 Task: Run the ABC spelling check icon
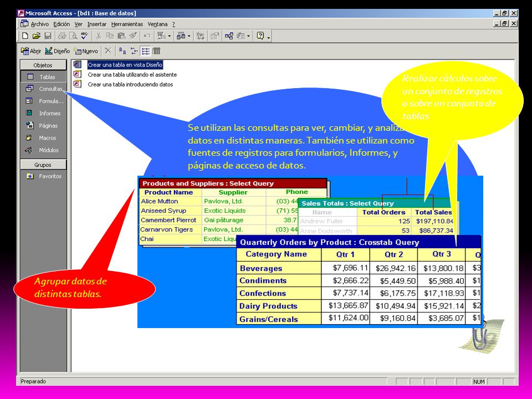point(85,35)
